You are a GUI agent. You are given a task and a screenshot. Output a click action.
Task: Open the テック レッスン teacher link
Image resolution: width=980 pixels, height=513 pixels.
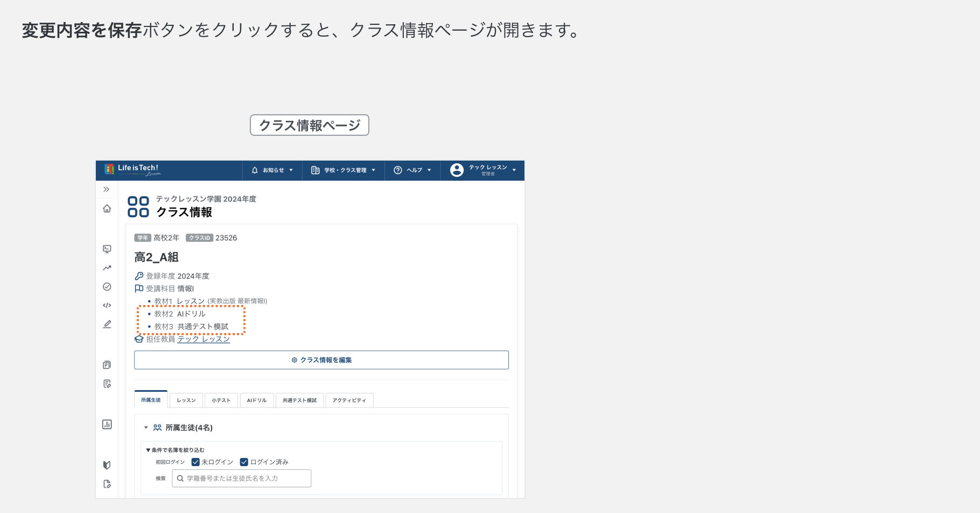tap(204, 339)
